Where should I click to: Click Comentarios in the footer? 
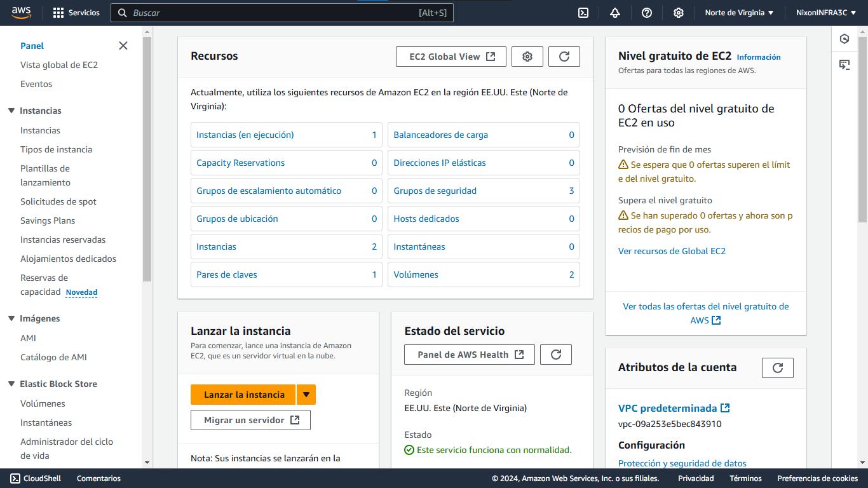(x=98, y=478)
